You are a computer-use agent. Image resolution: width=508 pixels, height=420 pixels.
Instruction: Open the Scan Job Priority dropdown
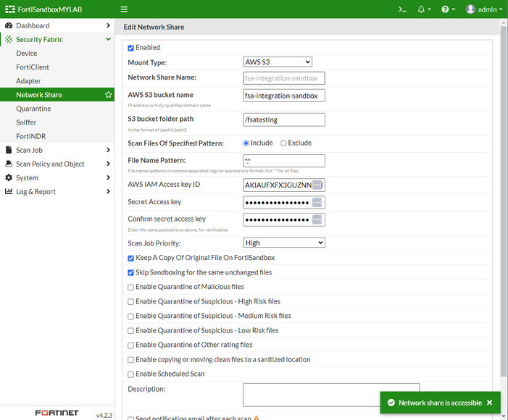pyautogui.click(x=284, y=243)
